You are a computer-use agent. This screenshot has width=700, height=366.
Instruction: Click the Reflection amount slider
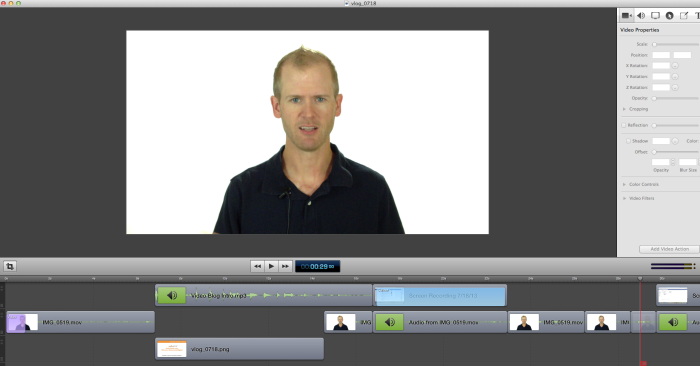point(676,125)
